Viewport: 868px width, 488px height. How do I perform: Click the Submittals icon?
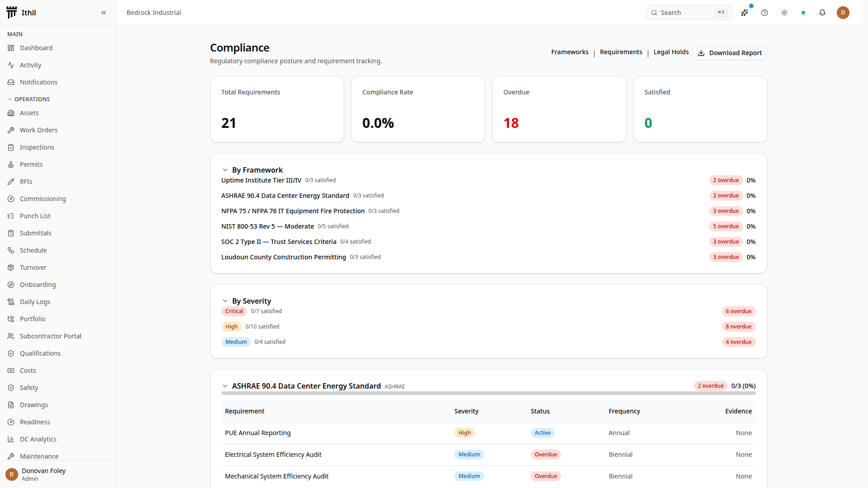[x=11, y=233]
